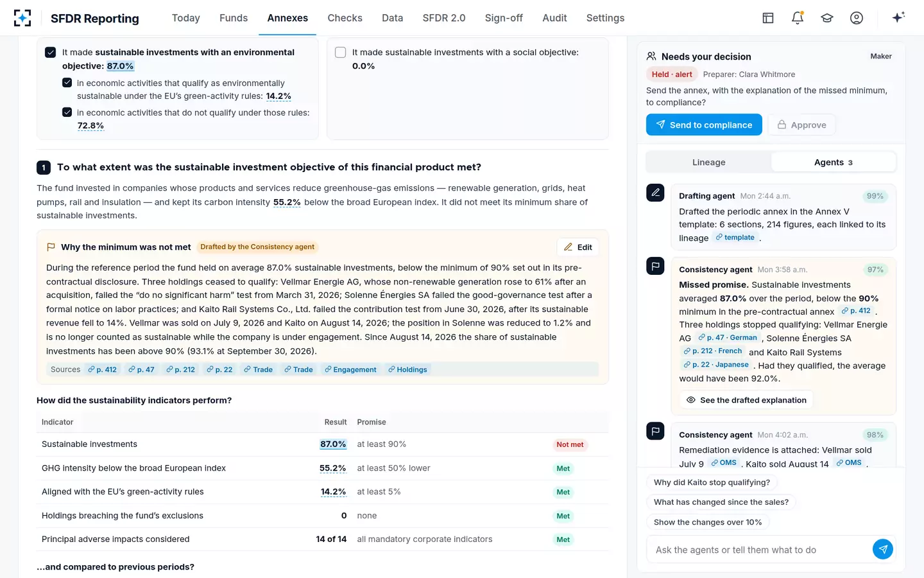Viewport: 924px width, 578px height.
Task: Choose suggestion What has changed since the sales?
Action: pyautogui.click(x=721, y=502)
